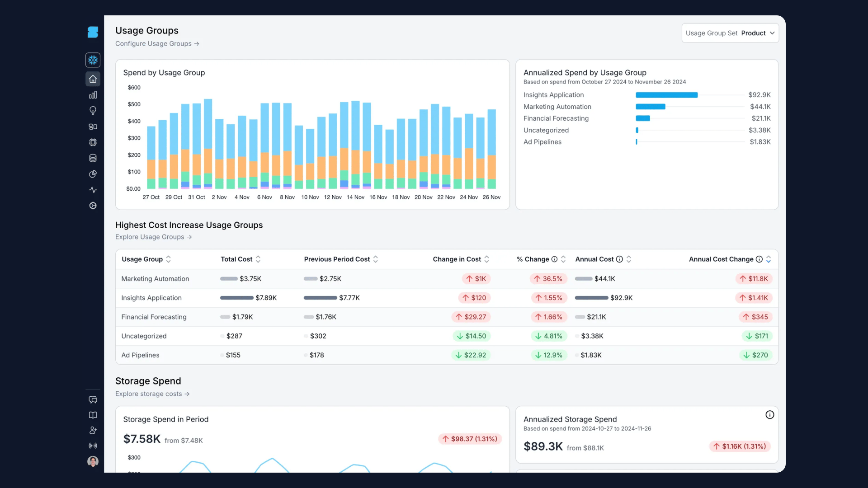
Task: Click the $11.8K annual cost change badge
Action: (x=754, y=279)
